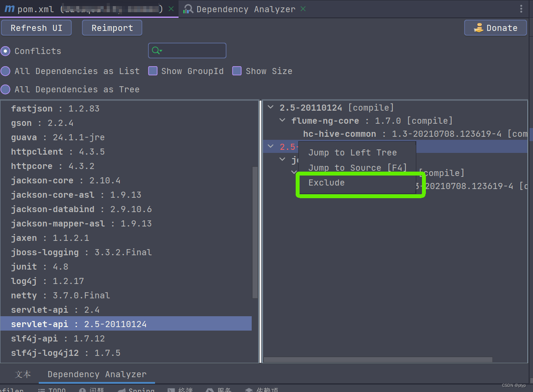Collapse the 'j' node hidden behind menu
Viewport: 533px width, 392px height.
tap(282, 160)
